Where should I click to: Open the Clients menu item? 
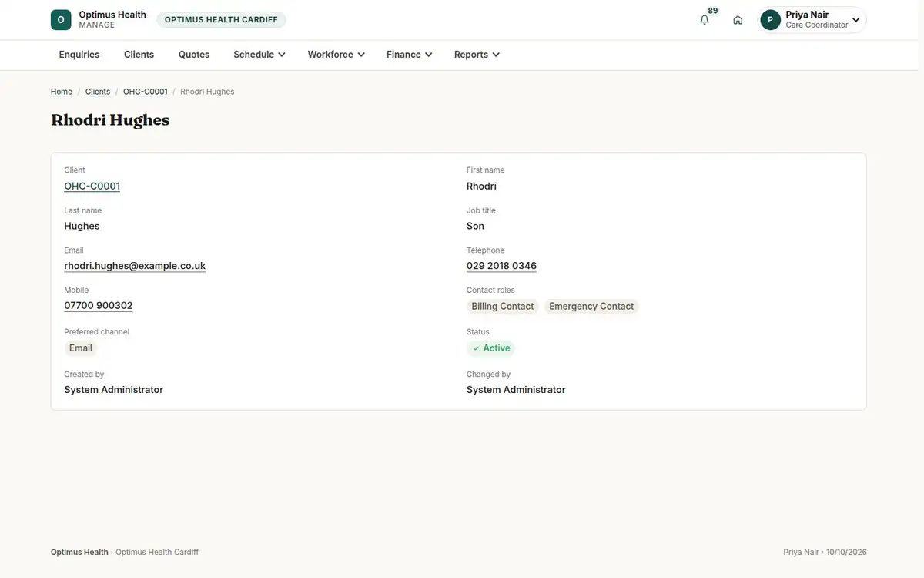pyautogui.click(x=139, y=55)
